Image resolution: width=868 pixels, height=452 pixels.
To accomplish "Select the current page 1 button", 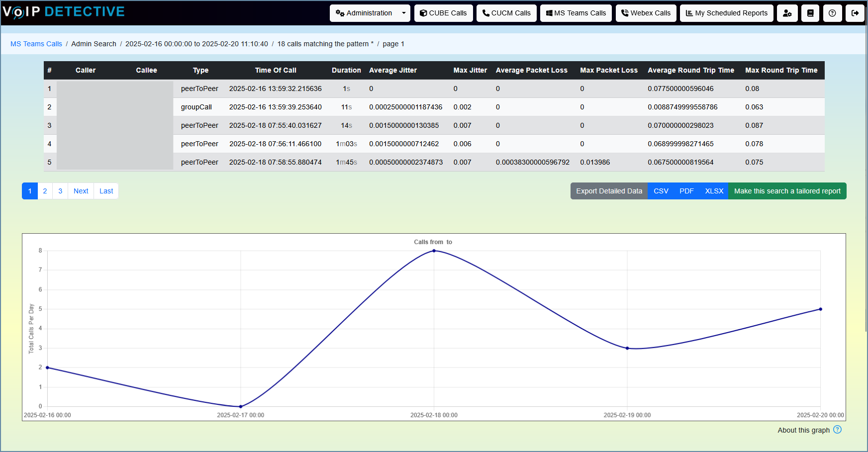I will click(30, 191).
